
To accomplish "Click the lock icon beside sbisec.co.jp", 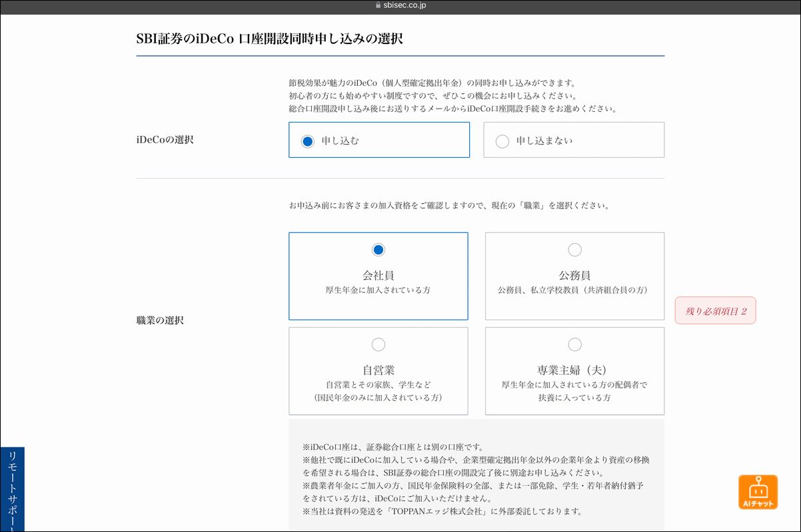I will point(379,5).
